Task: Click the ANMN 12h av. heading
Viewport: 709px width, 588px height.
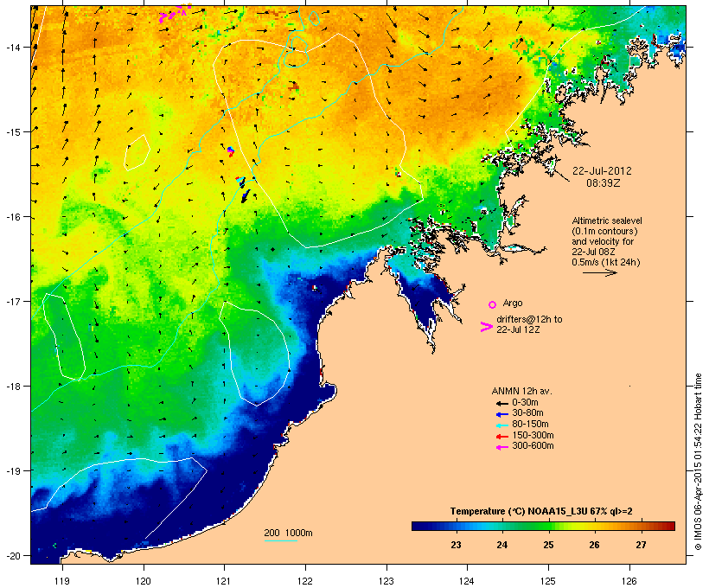Action: (x=521, y=391)
